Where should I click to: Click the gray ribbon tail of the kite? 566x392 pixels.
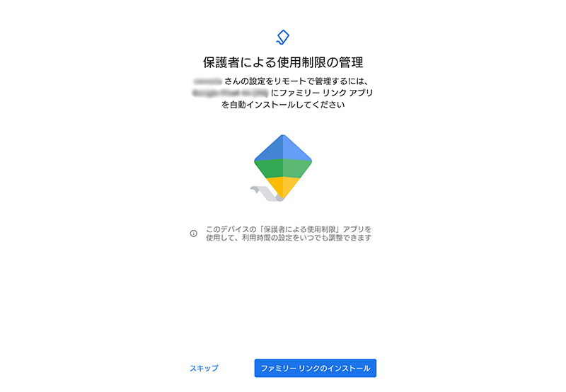click(x=265, y=194)
